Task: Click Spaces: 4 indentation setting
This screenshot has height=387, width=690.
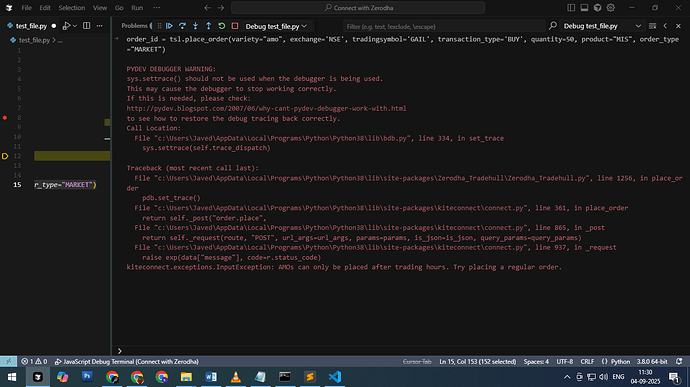Action: coord(536,361)
